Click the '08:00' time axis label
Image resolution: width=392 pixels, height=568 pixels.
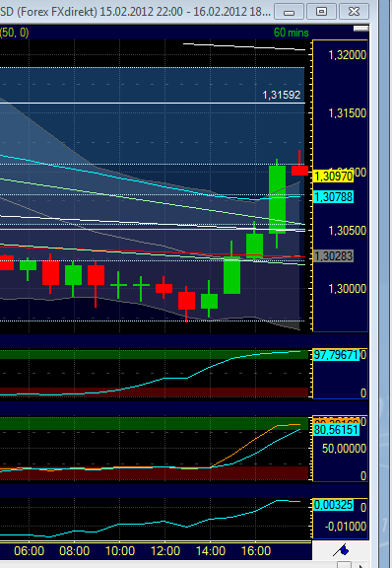click(x=74, y=551)
